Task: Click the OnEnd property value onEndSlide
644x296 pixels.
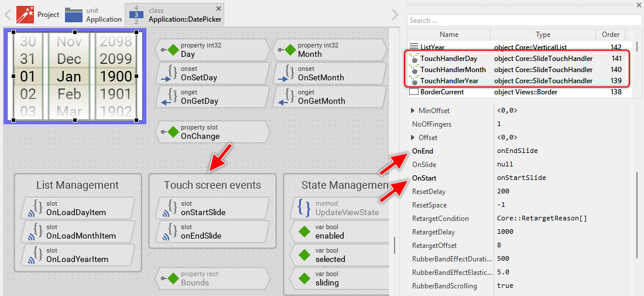Action: (x=517, y=151)
